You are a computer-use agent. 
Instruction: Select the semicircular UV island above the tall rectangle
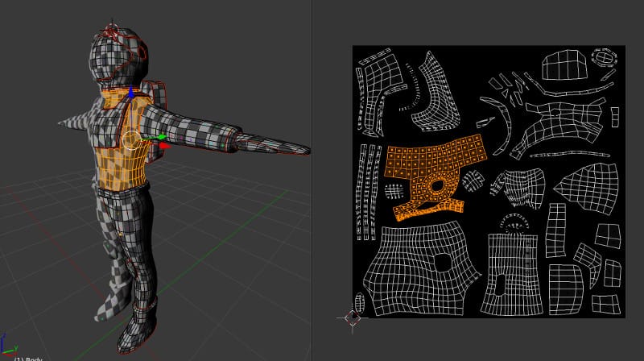point(514,224)
